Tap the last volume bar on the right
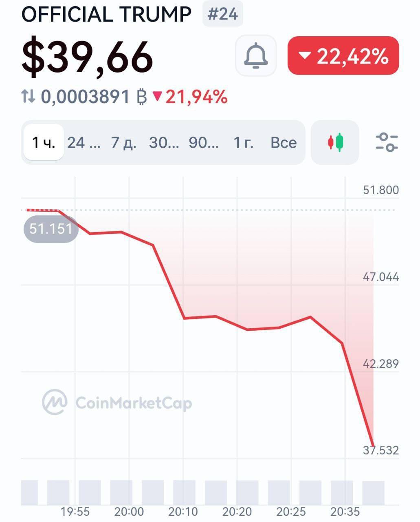 373,493
